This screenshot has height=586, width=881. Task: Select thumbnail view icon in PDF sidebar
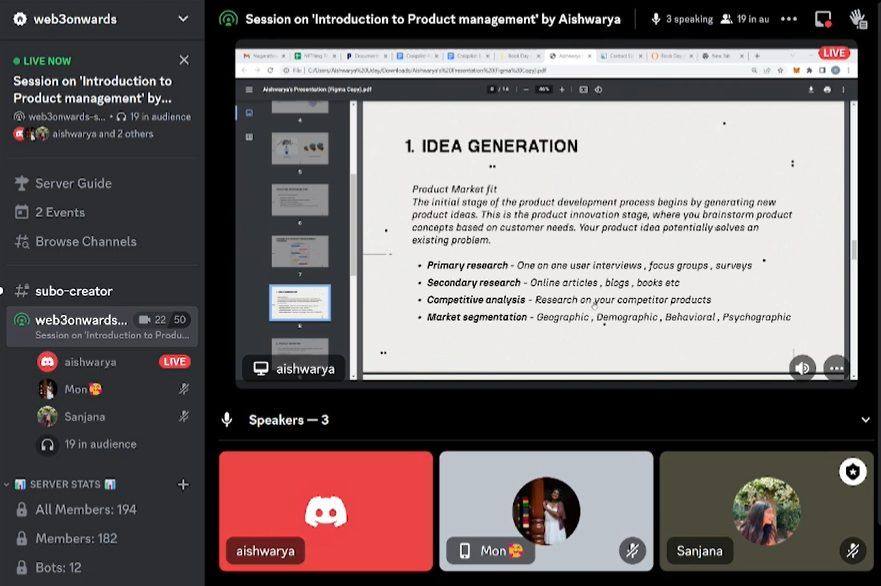click(x=249, y=113)
